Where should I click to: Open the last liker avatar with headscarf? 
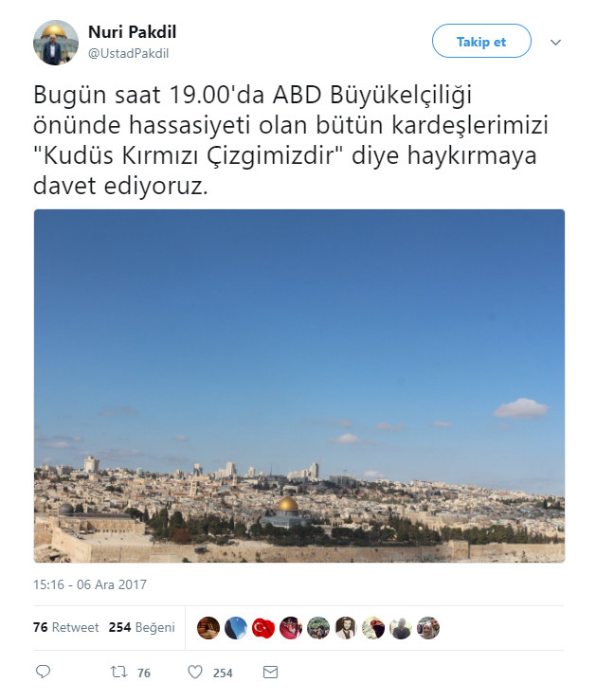(428, 628)
